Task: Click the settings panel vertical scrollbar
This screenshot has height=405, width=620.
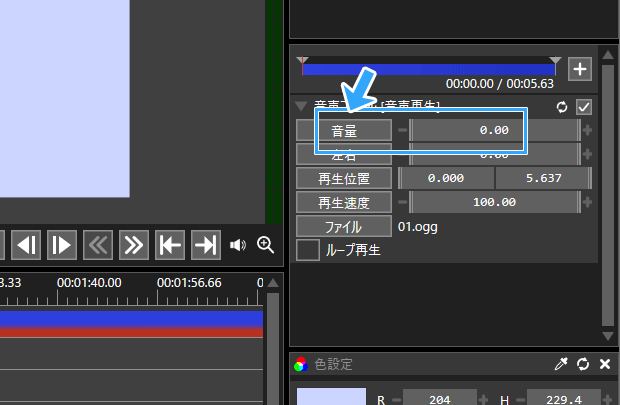Action: [x=607, y=195]
